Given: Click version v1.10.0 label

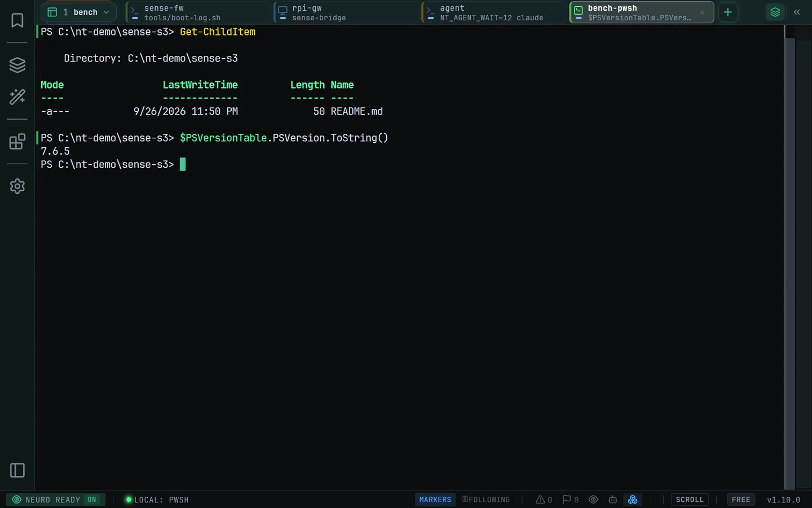Looking at the screenshot, I should point(784,500).
